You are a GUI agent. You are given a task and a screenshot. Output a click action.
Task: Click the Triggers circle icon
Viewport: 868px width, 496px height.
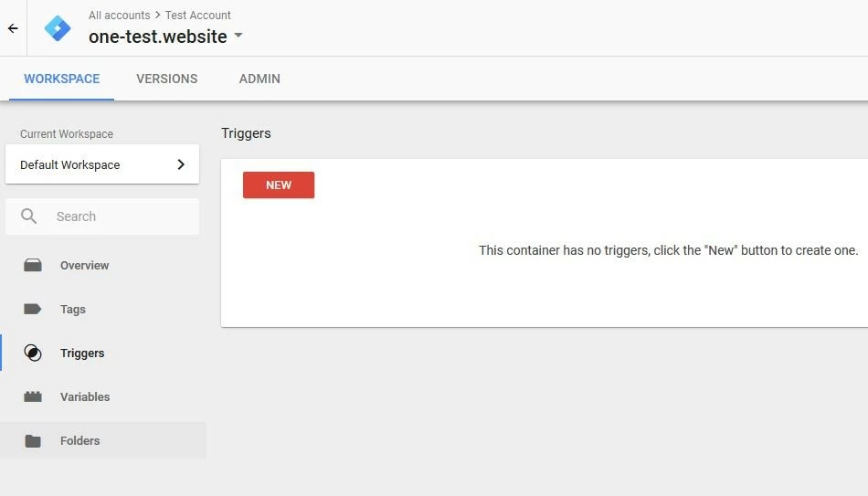[33, 354]
